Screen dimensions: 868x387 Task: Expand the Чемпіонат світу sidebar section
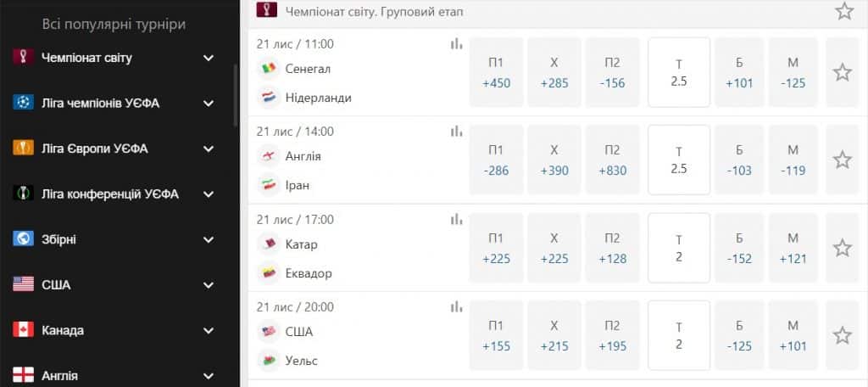[209, 58]
